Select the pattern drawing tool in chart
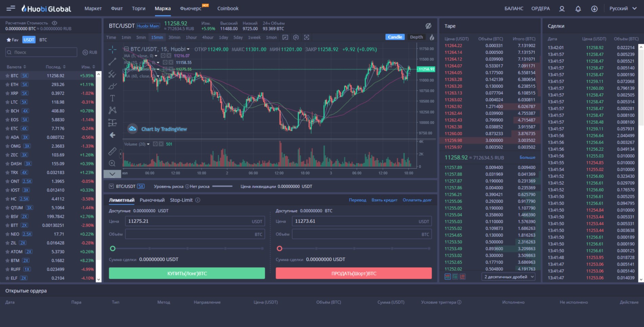The image size is (644, 327). pyautogui.click(x=112, y=110)
